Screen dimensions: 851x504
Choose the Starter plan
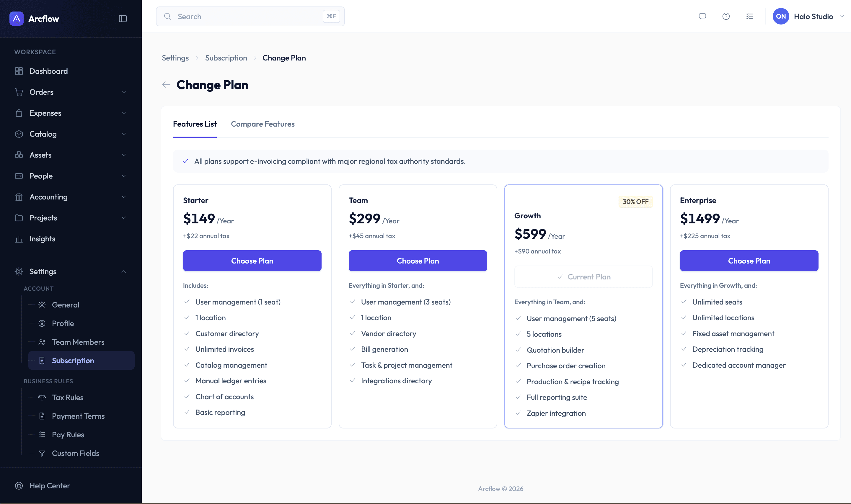(252, 261)
